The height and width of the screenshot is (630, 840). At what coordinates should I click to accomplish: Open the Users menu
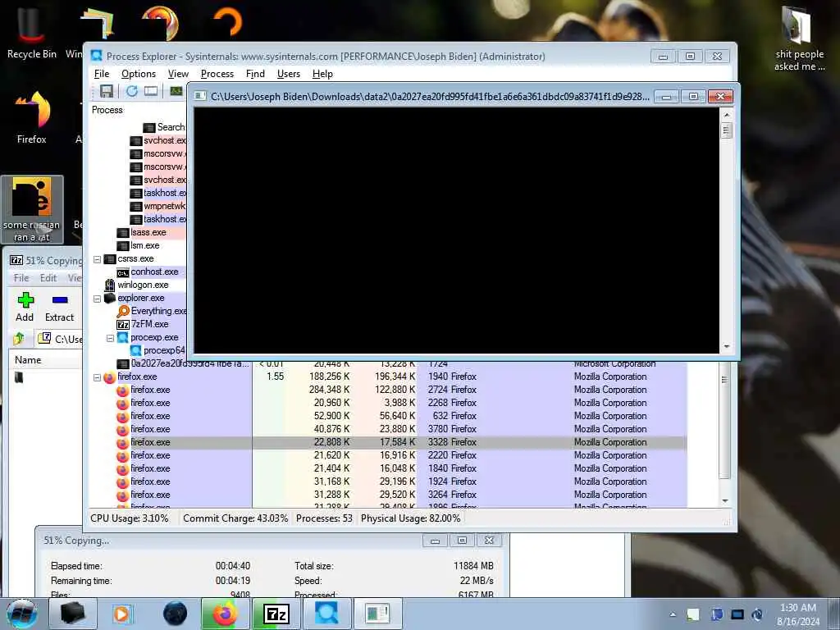[x=288, y=74]
